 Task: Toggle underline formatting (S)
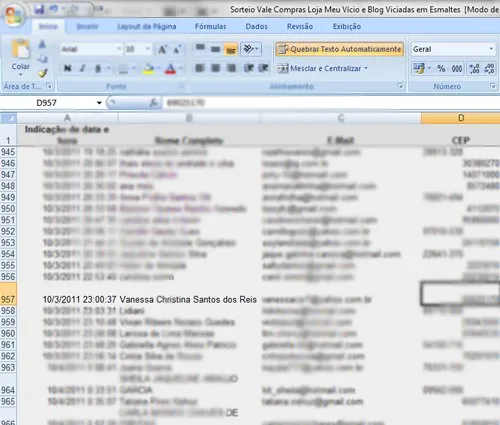point(98,68)
